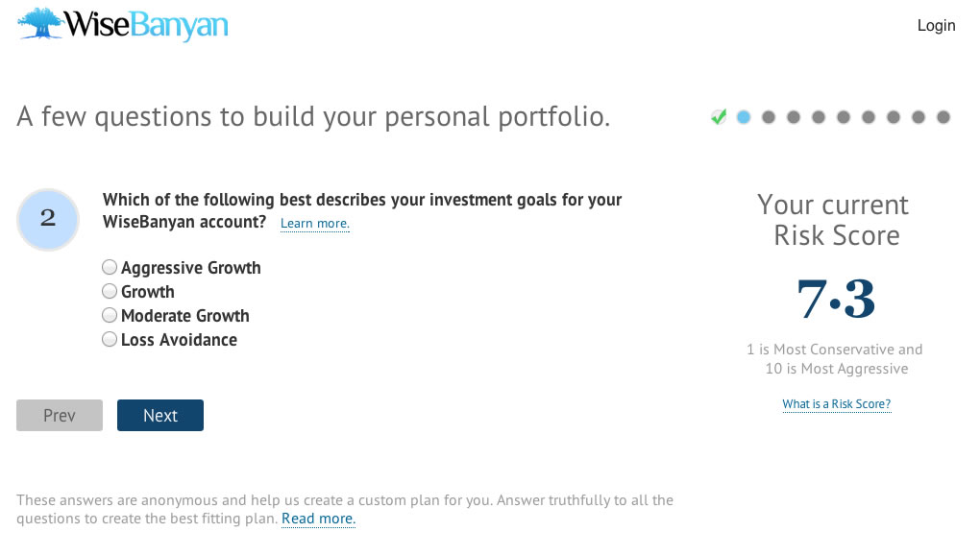Click the last progress step dot

(x=943, y=117)
